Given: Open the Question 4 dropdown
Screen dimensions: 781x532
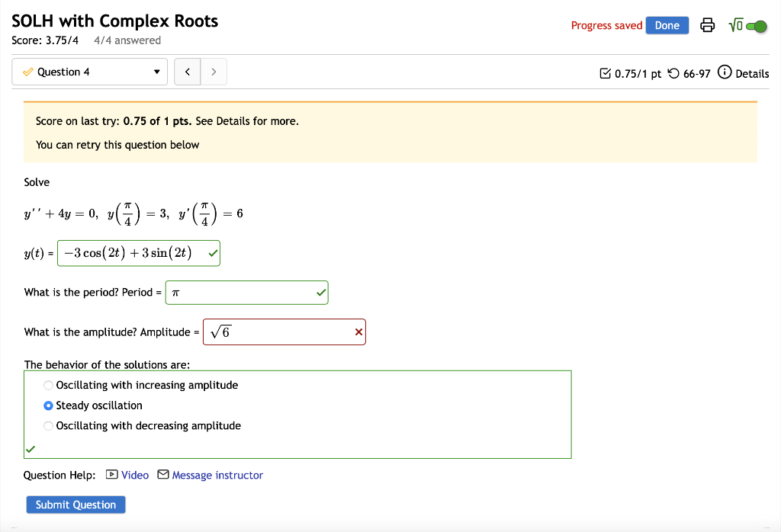Looking at the screenshot, I should click(90, 72).
